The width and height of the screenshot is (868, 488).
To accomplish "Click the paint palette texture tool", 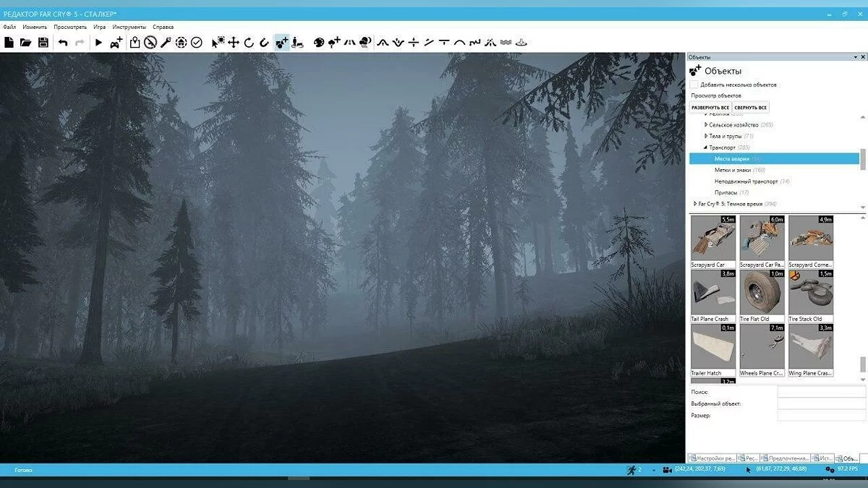I will (319, 43).
